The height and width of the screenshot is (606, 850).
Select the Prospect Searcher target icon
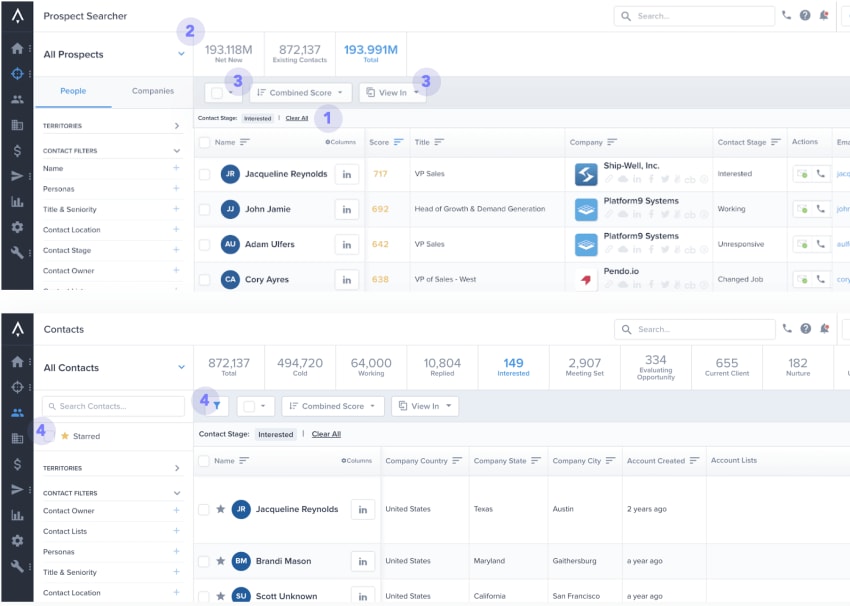click(x=16, y=74)
